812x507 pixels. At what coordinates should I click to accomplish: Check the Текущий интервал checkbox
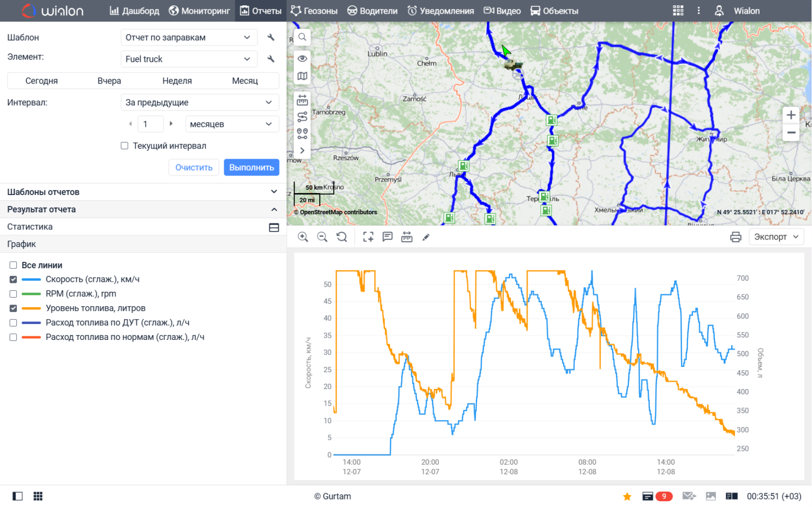point(125,146)
